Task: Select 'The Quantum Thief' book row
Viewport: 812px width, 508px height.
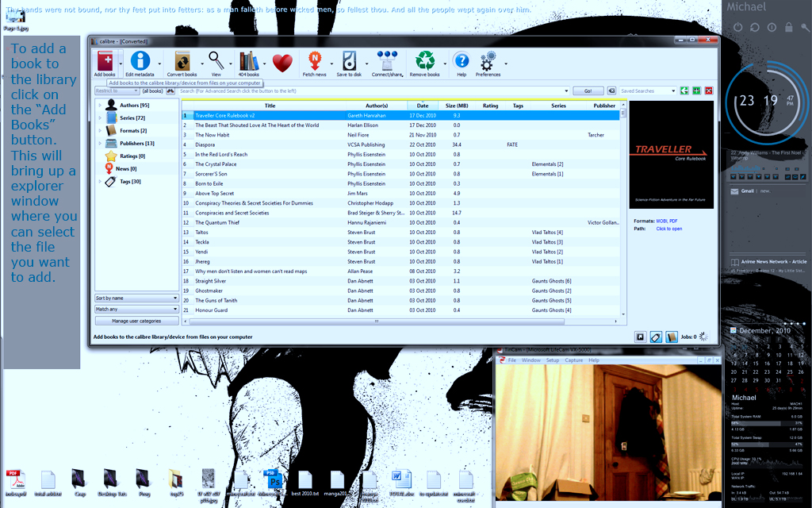Action: point(400,222)
